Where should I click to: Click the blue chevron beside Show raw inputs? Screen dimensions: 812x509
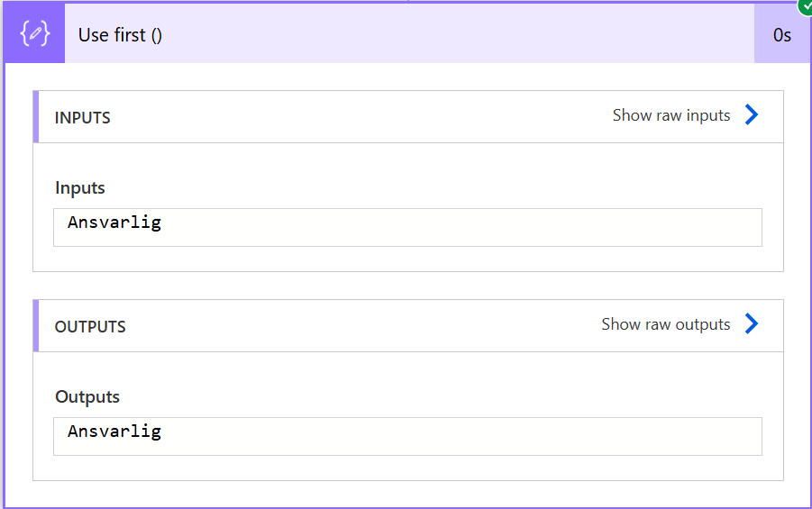pos(752,115)
